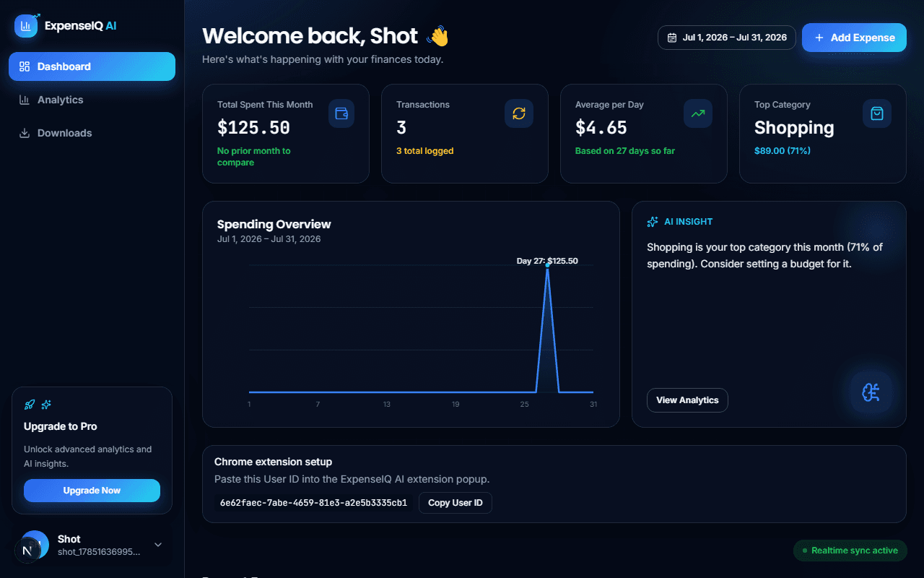This screenshot has width=924, height=578.
Task: Click the Day 27 peak point on chart
Action: point(548,265)
